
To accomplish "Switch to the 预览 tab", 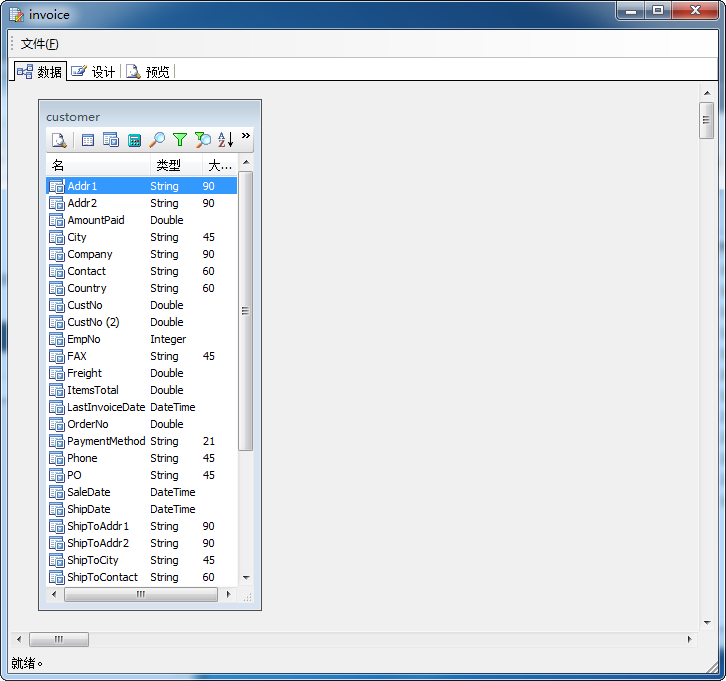I will click(148, 72).
